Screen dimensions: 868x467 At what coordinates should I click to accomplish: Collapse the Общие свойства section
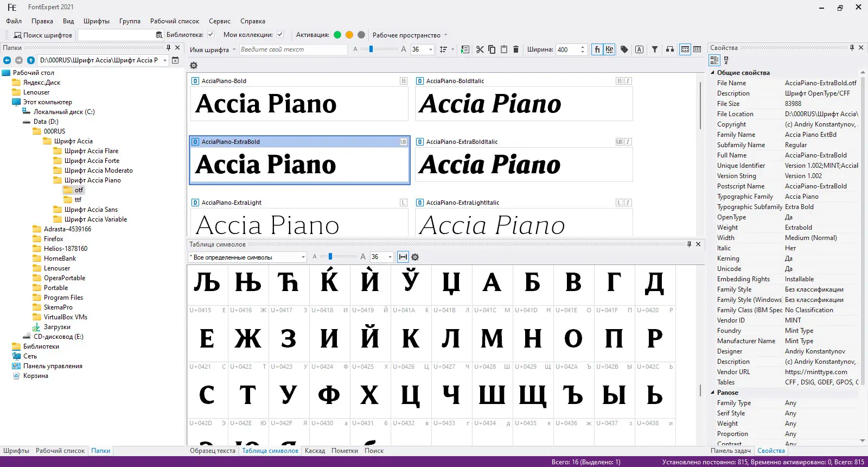tap(712, 73)
